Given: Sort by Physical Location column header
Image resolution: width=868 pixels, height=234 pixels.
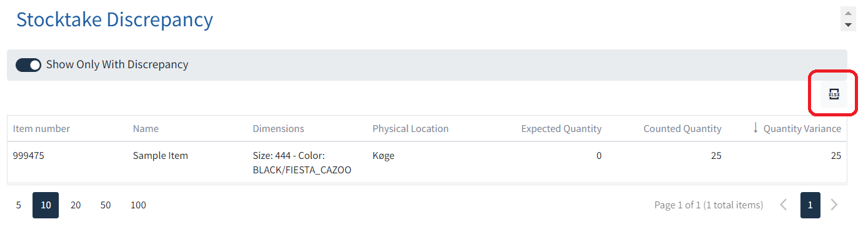Looking at the screenshot, I should click(410, 129).
